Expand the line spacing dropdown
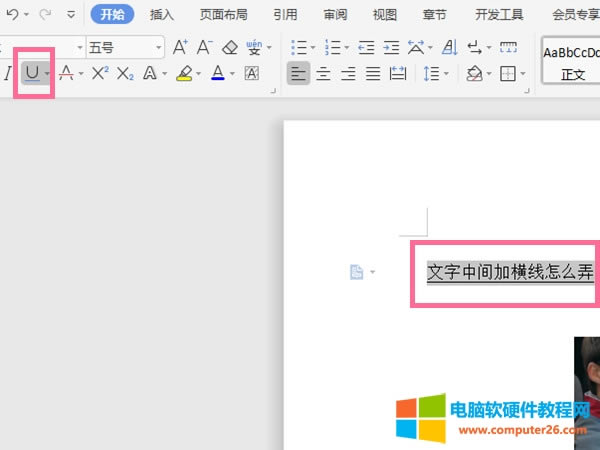The width and height of the screenshot is (600, 450). (446, 73)
